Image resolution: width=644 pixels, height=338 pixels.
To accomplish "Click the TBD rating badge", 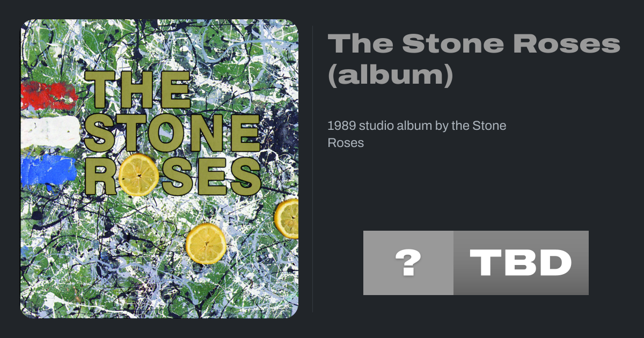I will click(521, 263).
